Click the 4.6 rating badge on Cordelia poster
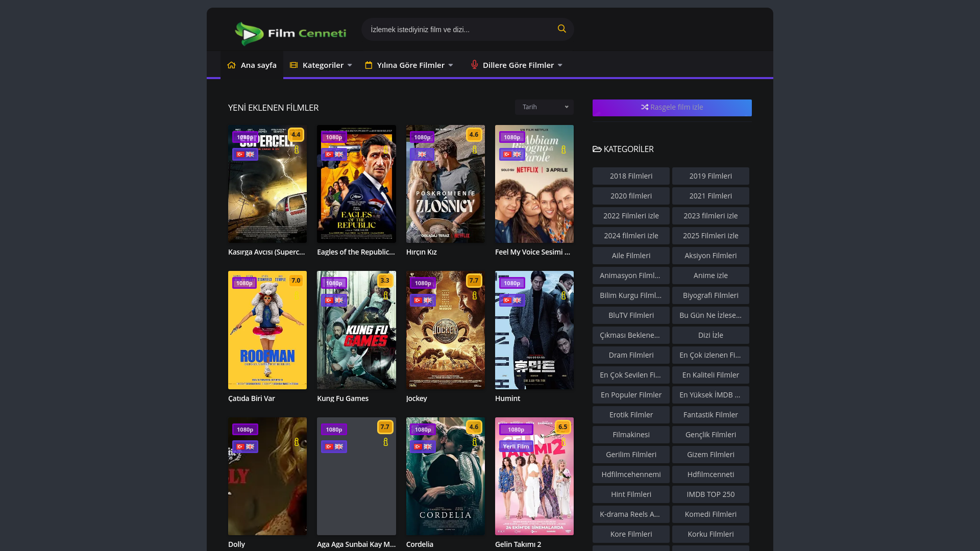This screenshot has height=551, width=980. tap(474, 427)
